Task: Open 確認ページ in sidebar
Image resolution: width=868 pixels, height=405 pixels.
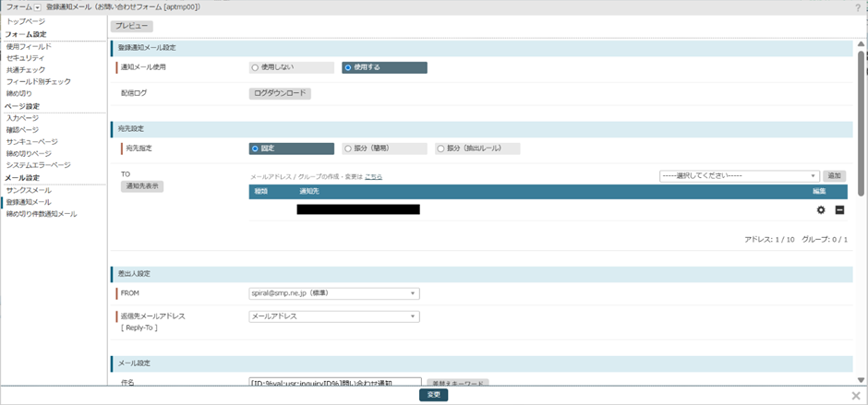Action: pyautogui.click(x=23, y=130)
